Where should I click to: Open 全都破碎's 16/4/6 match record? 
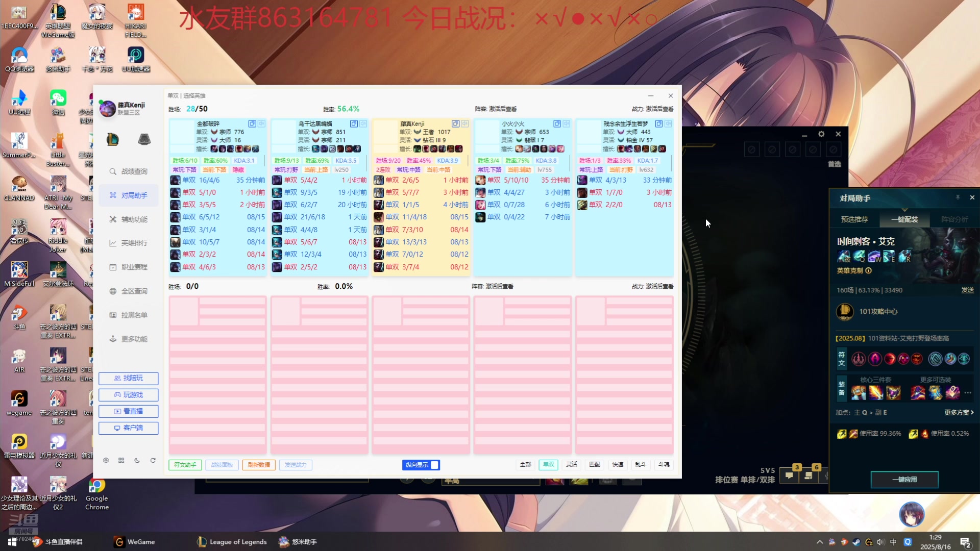[218, 181]
